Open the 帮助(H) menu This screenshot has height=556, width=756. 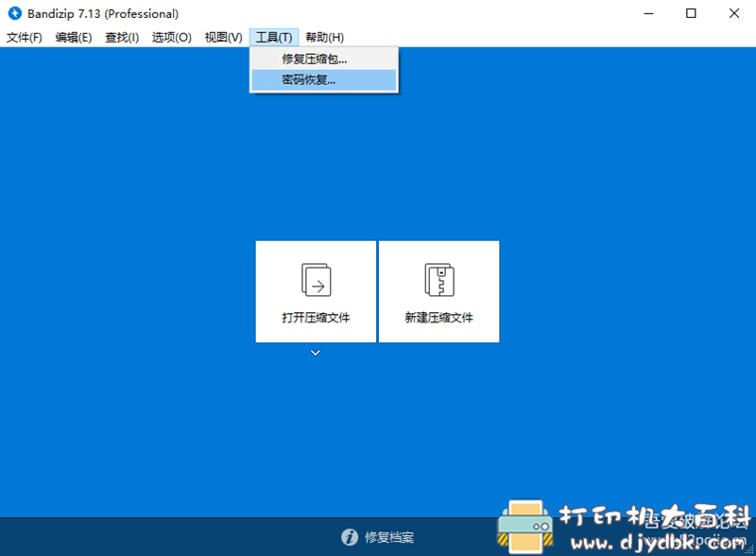[x=324, y=38]
